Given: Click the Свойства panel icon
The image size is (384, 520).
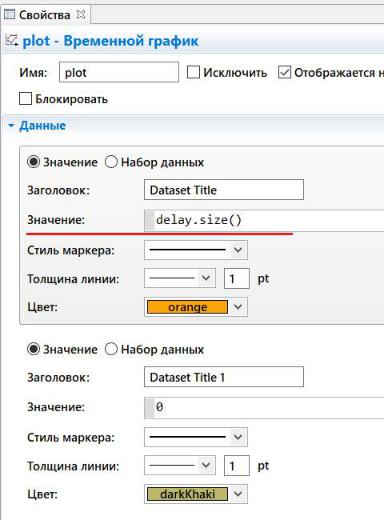Looking at the screenshot, I should tap(9, 15).
